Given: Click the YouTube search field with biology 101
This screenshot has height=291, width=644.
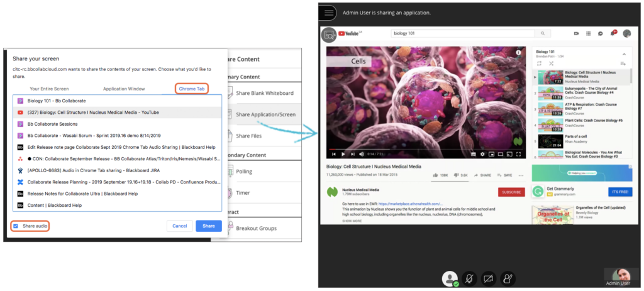Looking at the screenshot, I should pos(463,34).
